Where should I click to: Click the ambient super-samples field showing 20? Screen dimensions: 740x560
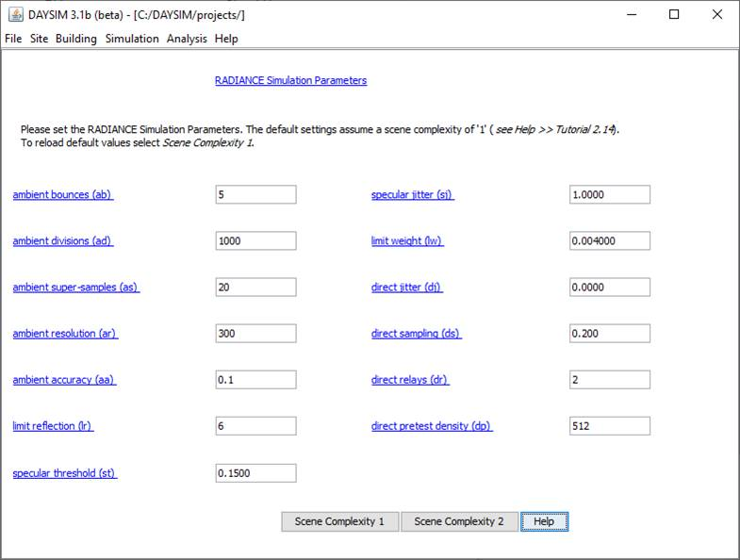255,288
